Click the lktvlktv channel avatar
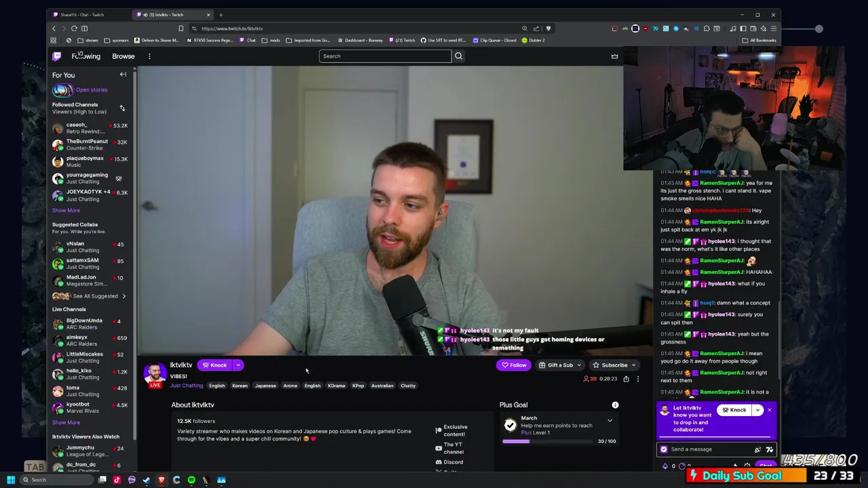The width and height of the screenshot is (868, 488). [x=155, y=374]
